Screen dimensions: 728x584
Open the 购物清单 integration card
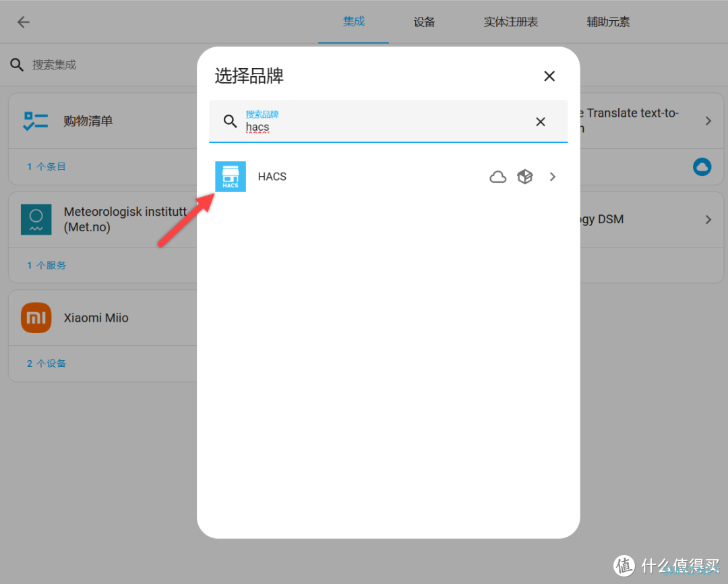point(103,121)
